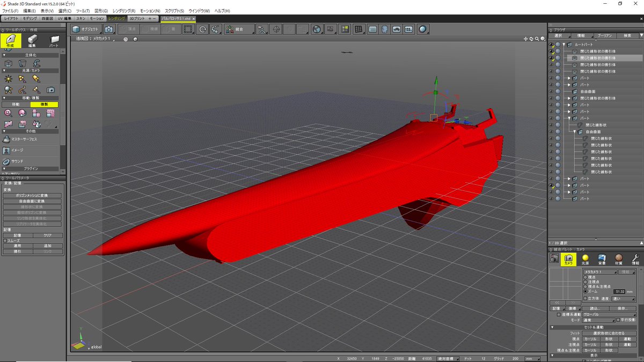
Task: Click the grid display toolbar icon
Action: click(358, 29)
